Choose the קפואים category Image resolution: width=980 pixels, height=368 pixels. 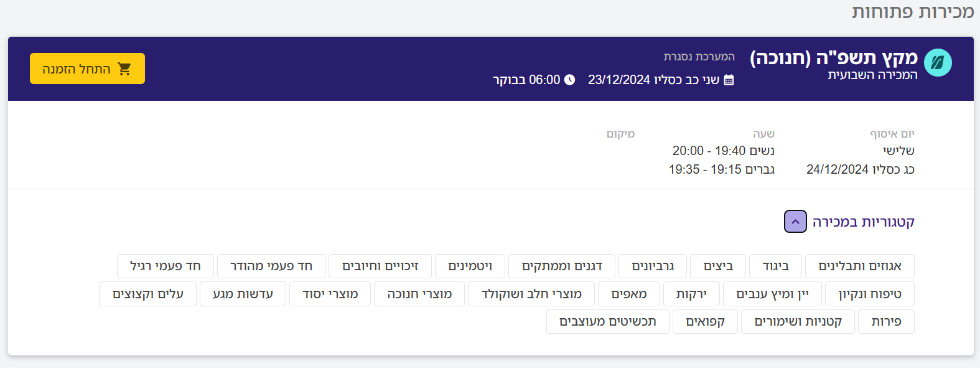click(x=705, y=321)
